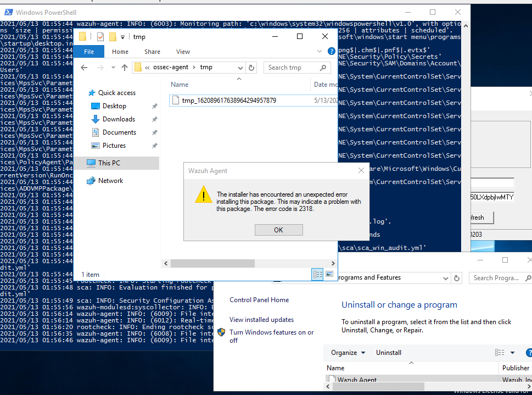Image resolution: width=532 pixels, height=395 pixels.
Task: Expand the address bar history dropdown in Explorer
Action: click(240, 68)
